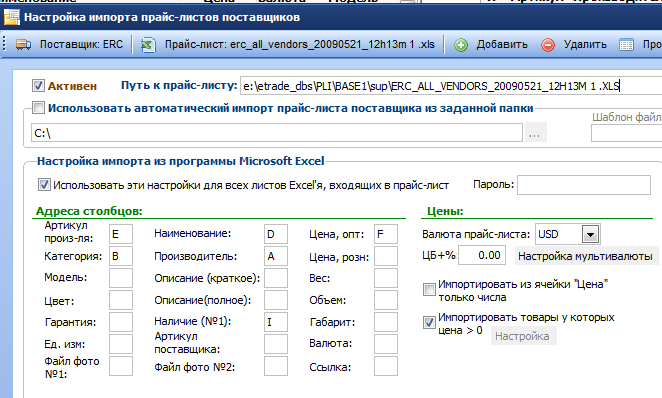This screenshot has height=398, width=662.
Task: Toggle use settings for all Excel sheets checkbox
Action: coord(44,184)
